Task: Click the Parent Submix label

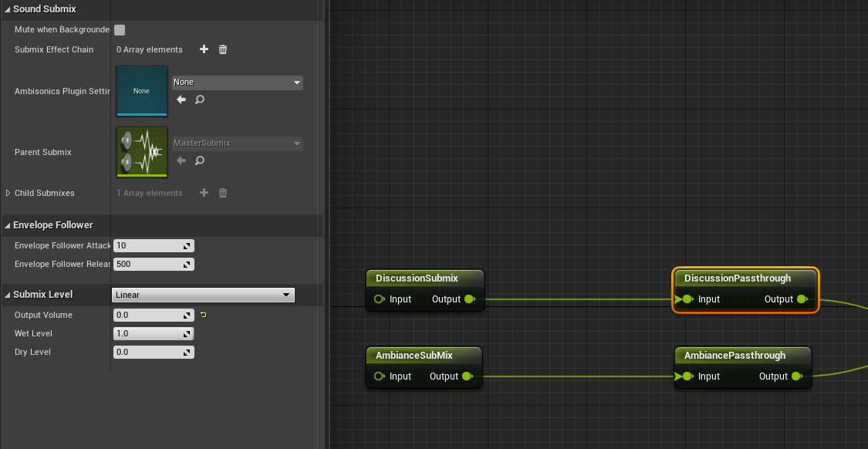Action: click(43, 152)
